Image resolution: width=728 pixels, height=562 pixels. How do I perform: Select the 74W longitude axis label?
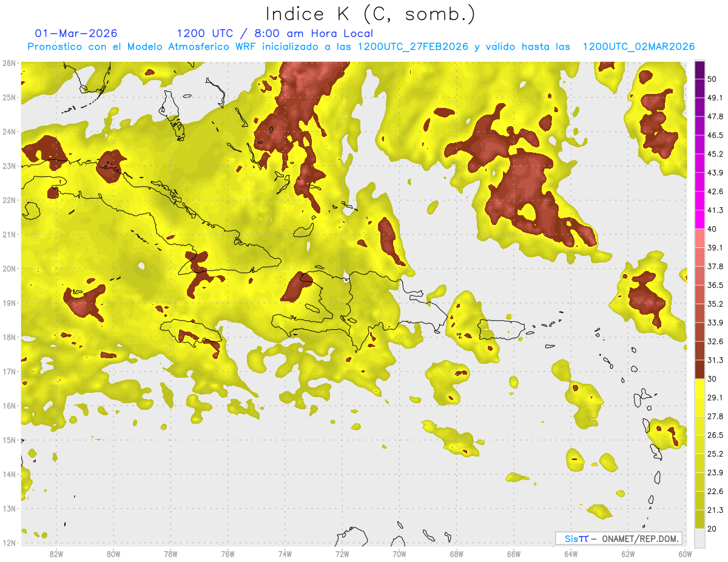point(285,554)
